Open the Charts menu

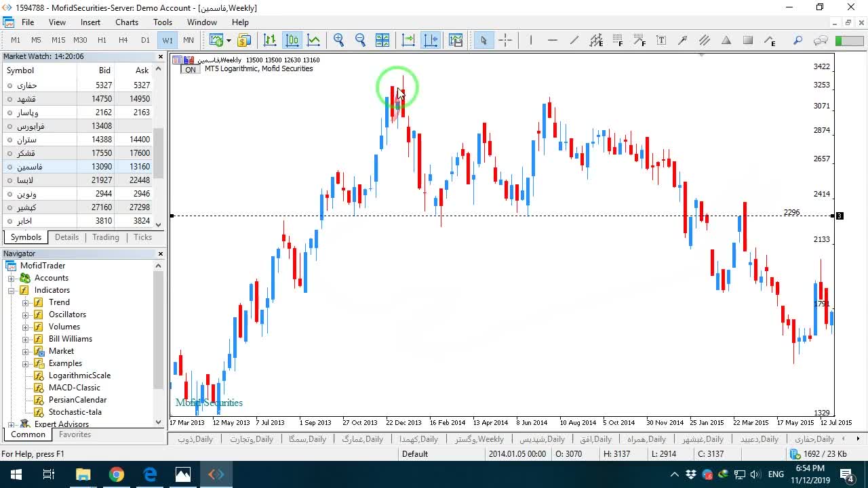(x=127, y=22)
